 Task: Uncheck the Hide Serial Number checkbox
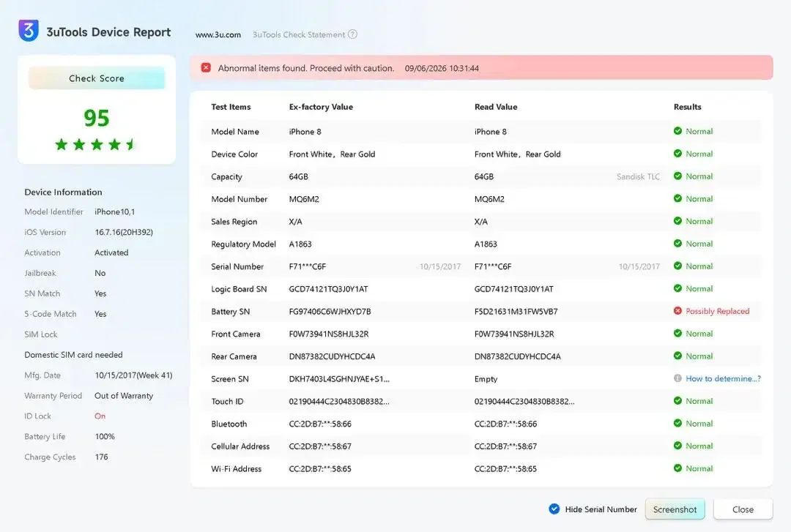point(554,509)
